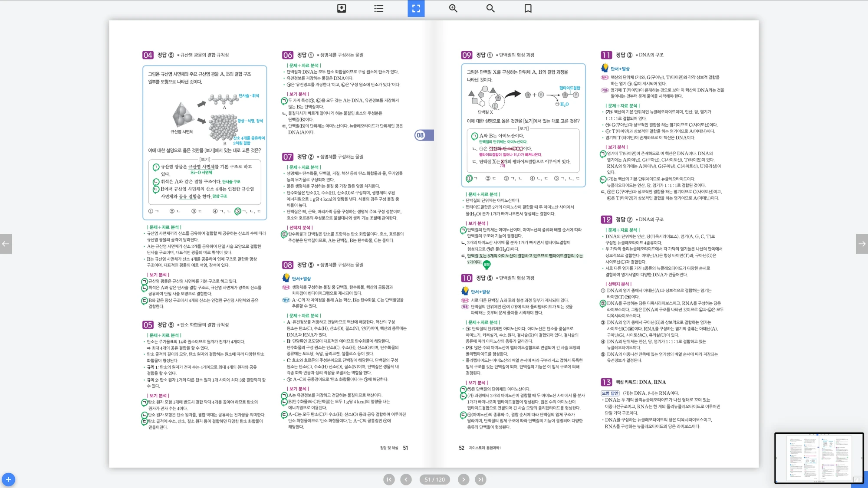This screenshot has height=488, width=868.
Task: Click the 51 / 120 page indicator
Action: coord(434,479)
